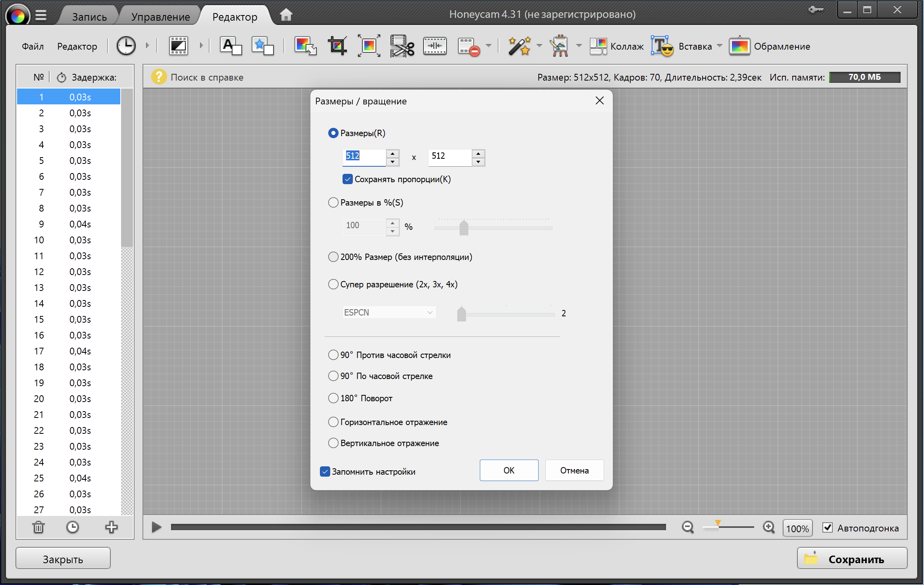
Task: Open the Вставка dropdown arrow
Action: point(719,46)
